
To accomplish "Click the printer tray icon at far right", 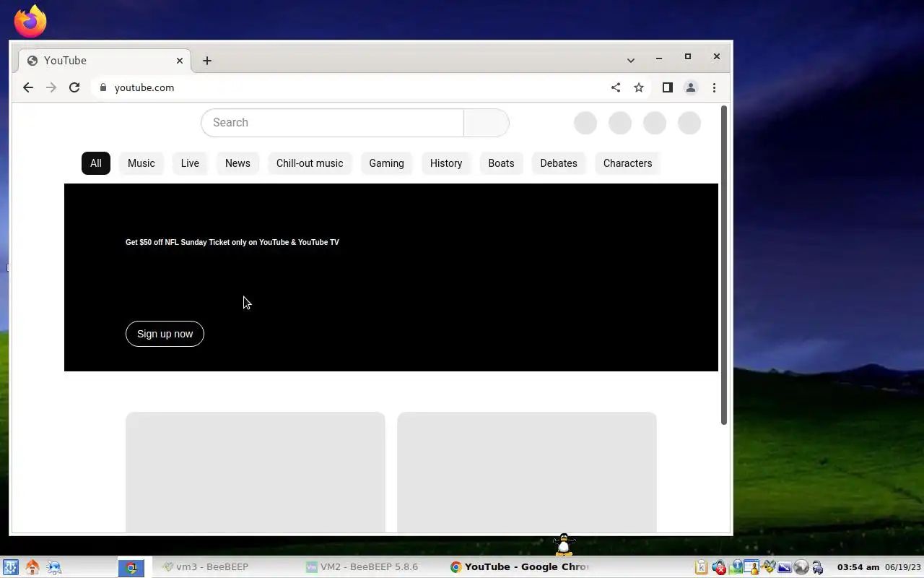I will pos(818,567).
